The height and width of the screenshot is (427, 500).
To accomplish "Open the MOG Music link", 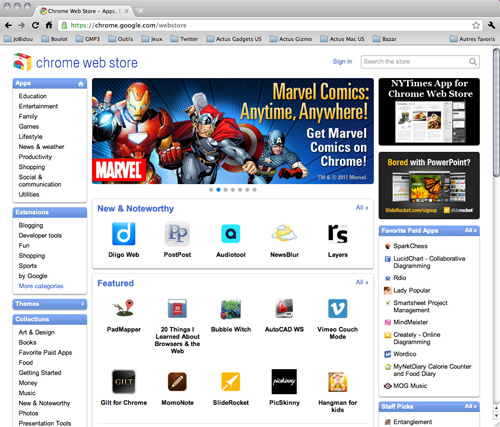I will 410,386.
